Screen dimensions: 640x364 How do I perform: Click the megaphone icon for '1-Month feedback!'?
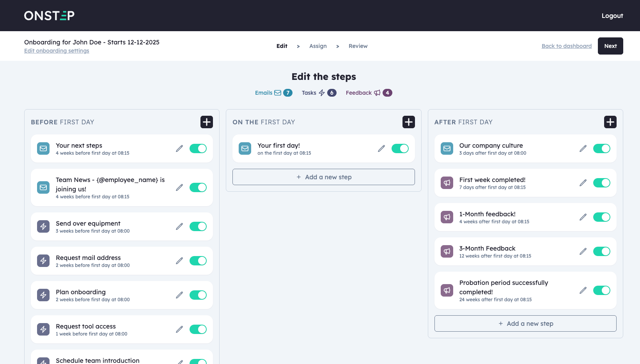click(447, 217)
